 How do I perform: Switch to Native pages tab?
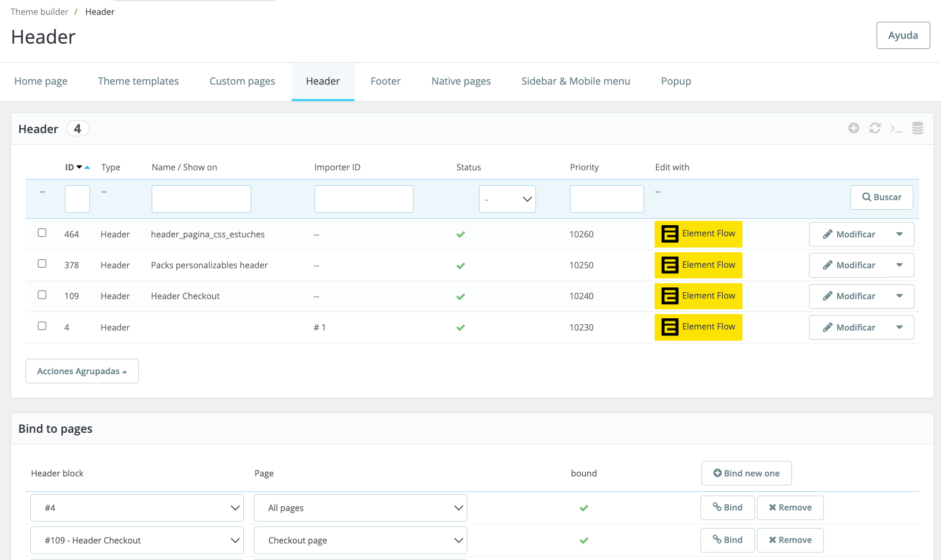461,81
